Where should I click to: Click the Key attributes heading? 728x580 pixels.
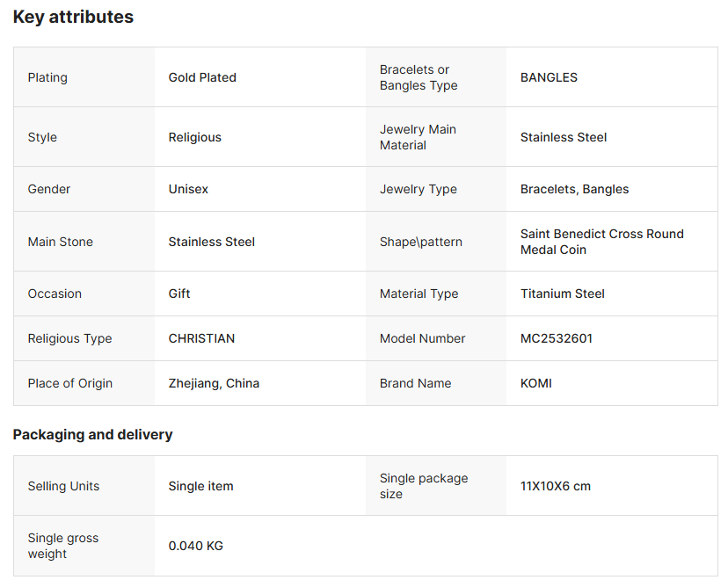tap(73, 17)
